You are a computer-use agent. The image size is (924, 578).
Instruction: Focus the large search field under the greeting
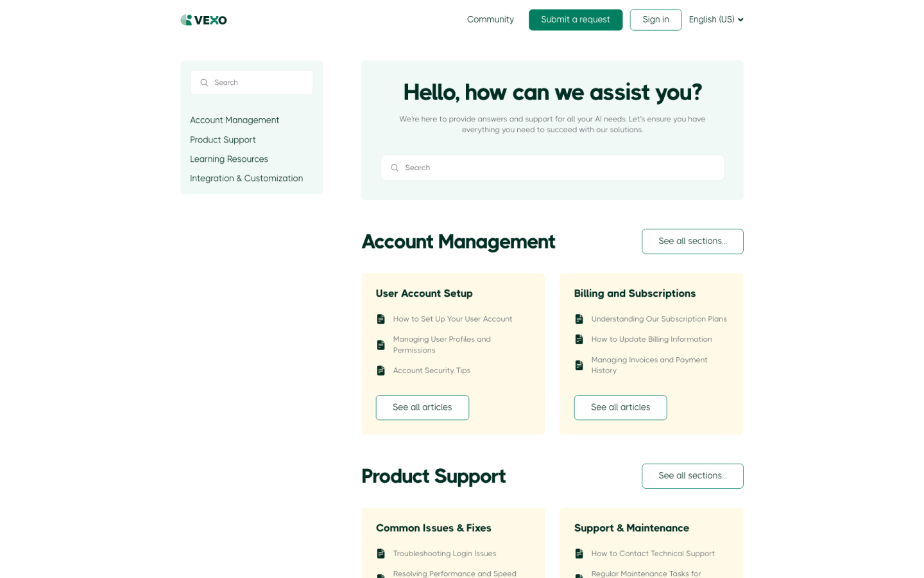[558, 168]
